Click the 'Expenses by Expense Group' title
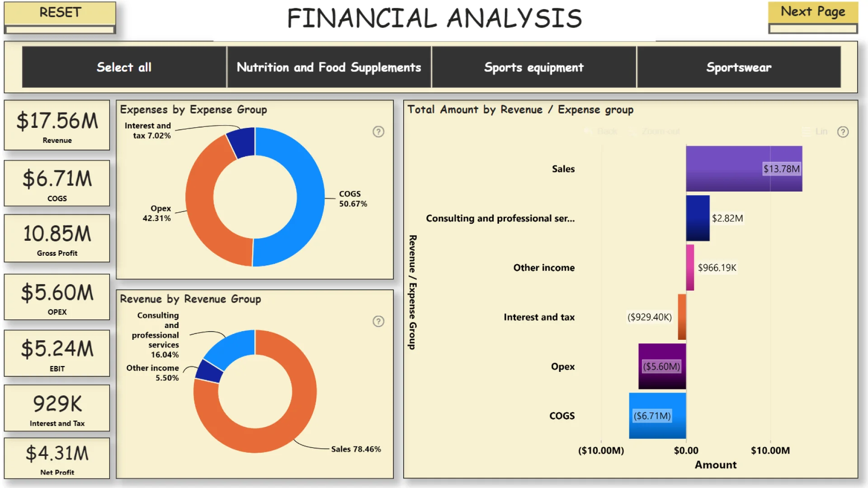 click(x=193, y=109)
